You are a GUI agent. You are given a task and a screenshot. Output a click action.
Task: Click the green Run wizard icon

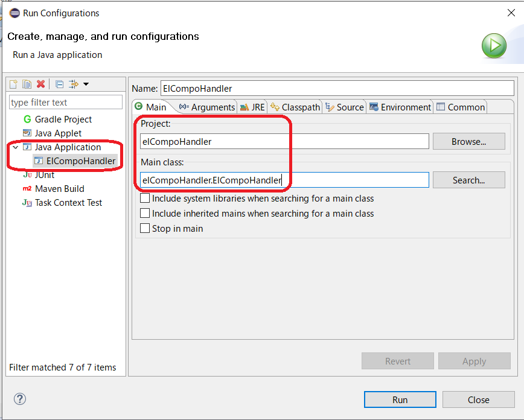[x=494, y=45]
